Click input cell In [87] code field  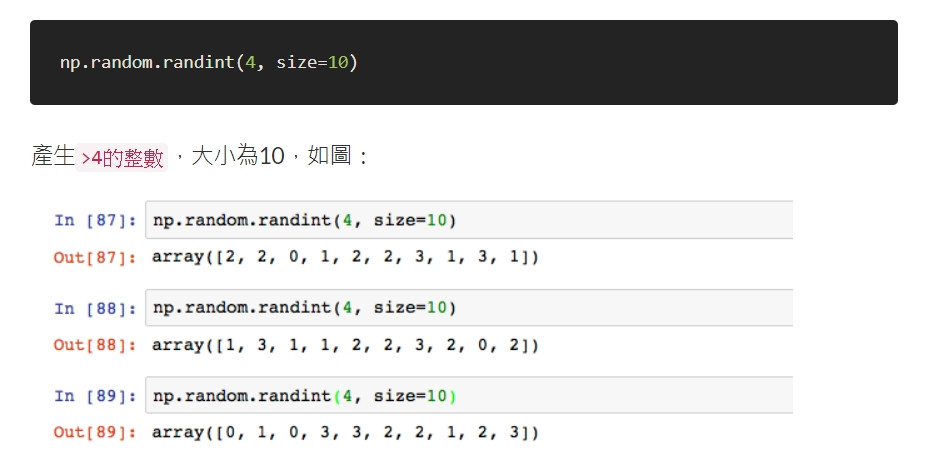(469, 220)
